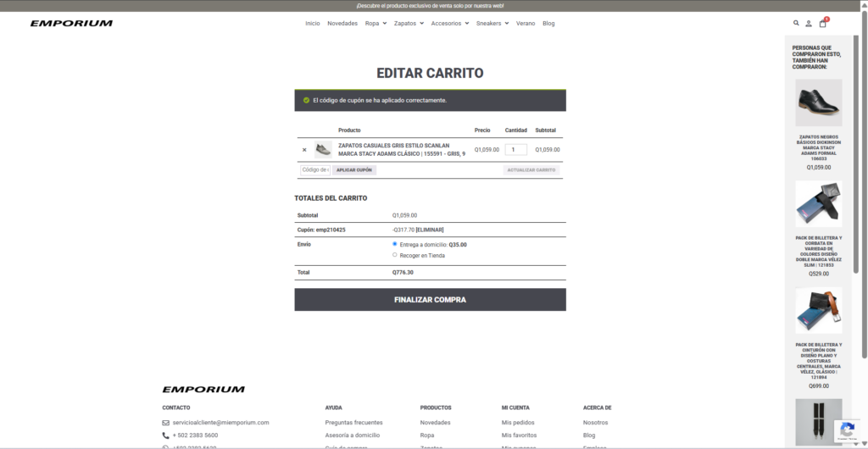Open Pack de Billetera y Cinturón title
Viewport: 868px width, 449px height.
(x=819, y=361)
